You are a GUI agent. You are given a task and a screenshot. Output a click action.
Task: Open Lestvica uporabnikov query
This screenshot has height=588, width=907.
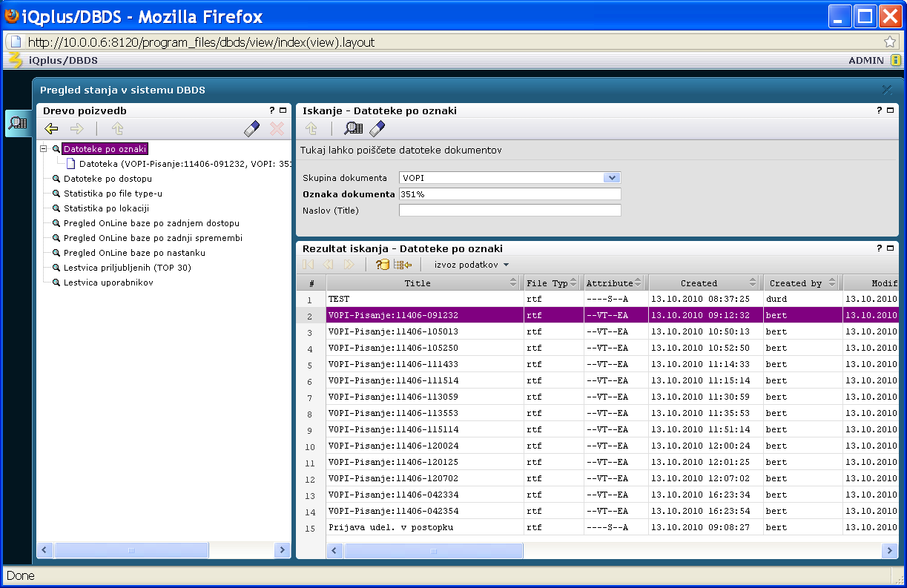point(108,283)
